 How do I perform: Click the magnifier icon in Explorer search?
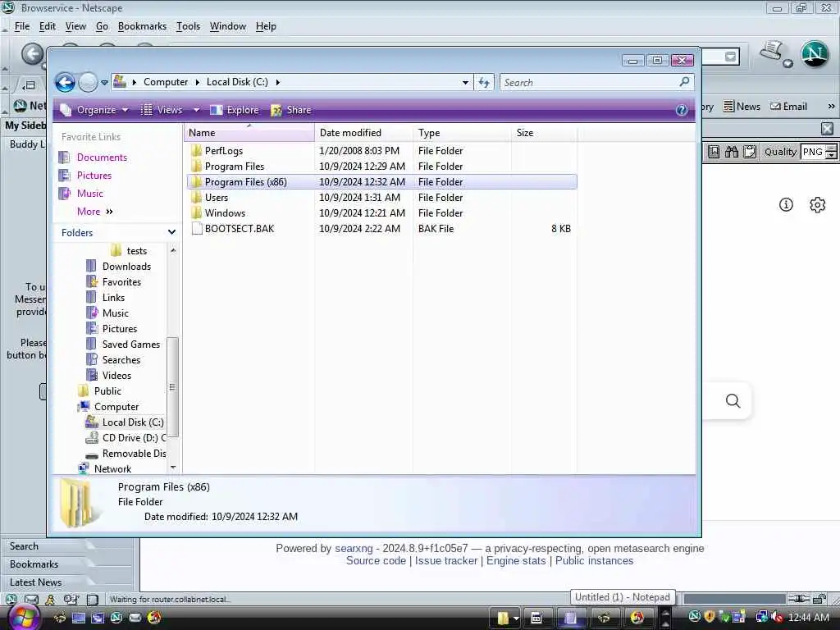[684, 82]
